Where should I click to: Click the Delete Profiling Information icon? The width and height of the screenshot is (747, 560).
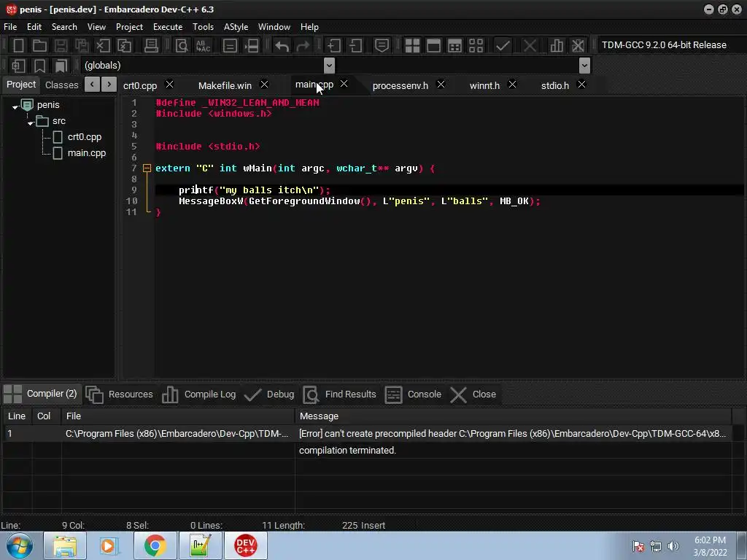pos(578,46)
